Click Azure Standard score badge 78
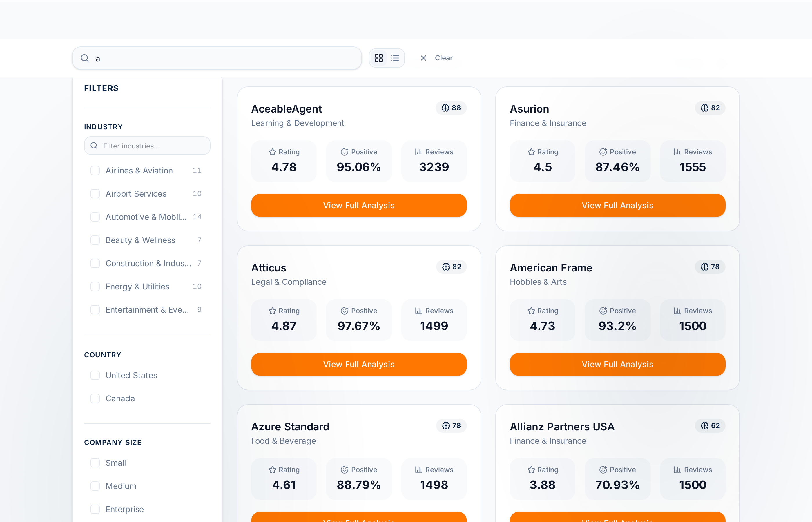The image size is (812, 522). [452, 426]
